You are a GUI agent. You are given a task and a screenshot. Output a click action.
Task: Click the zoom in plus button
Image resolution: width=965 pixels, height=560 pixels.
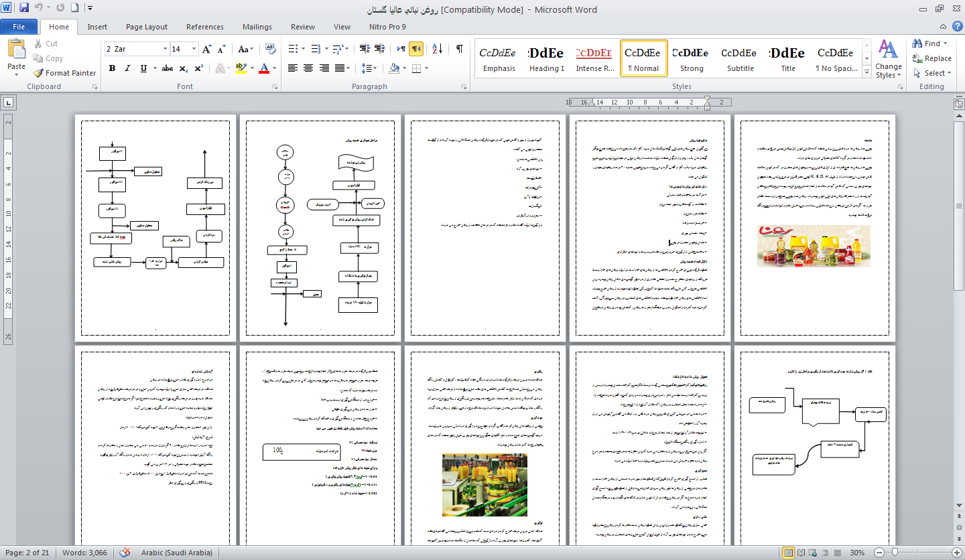click(958, 553)
